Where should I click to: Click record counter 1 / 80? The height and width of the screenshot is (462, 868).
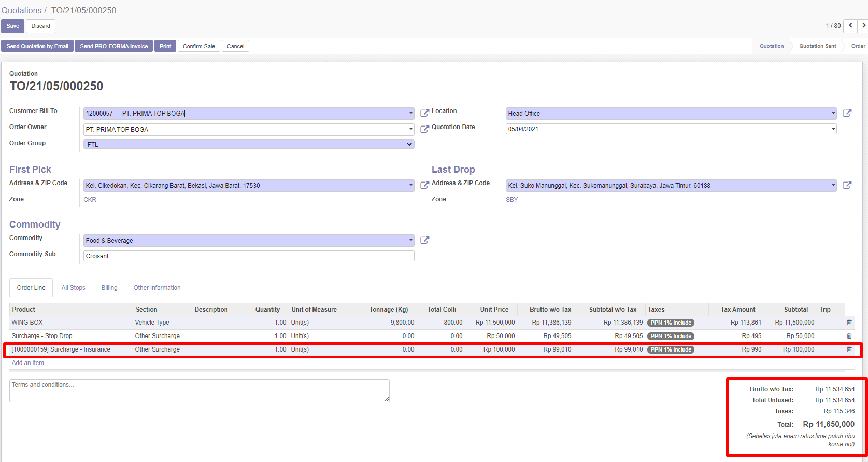[833, 26]
